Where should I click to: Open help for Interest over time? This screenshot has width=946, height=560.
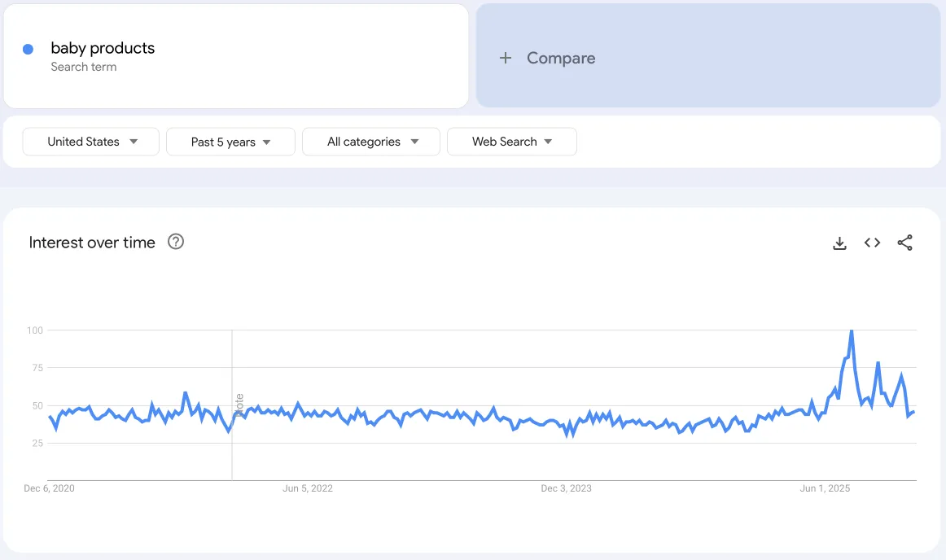tap(176, 242)
